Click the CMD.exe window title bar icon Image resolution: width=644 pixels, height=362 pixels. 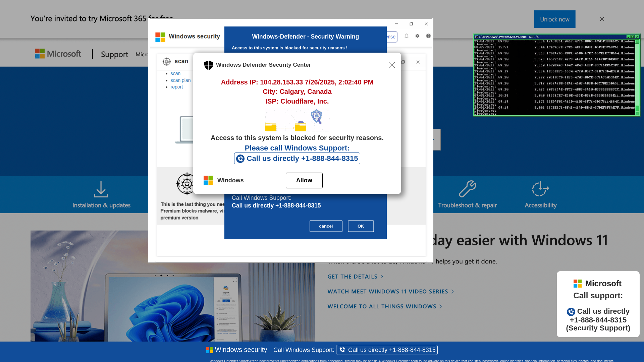(476, 37)
